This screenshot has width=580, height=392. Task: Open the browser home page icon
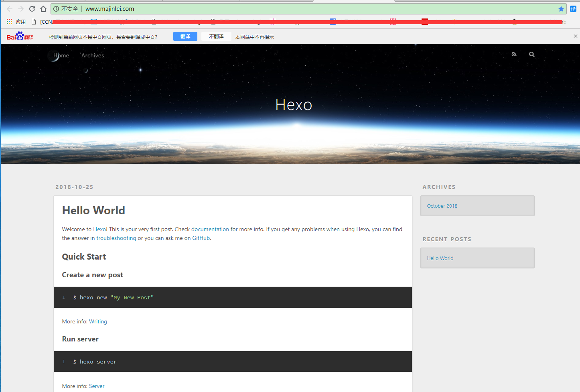coord(43,9)
